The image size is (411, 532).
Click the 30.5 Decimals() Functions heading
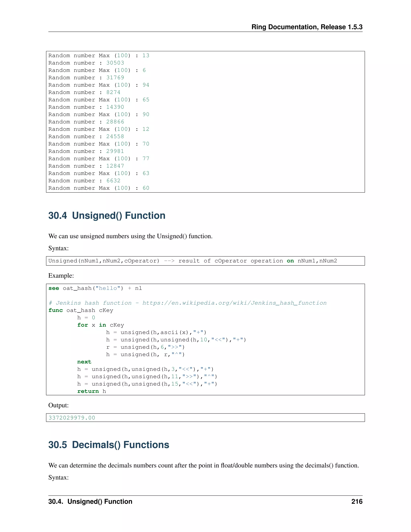pos(109,444)
